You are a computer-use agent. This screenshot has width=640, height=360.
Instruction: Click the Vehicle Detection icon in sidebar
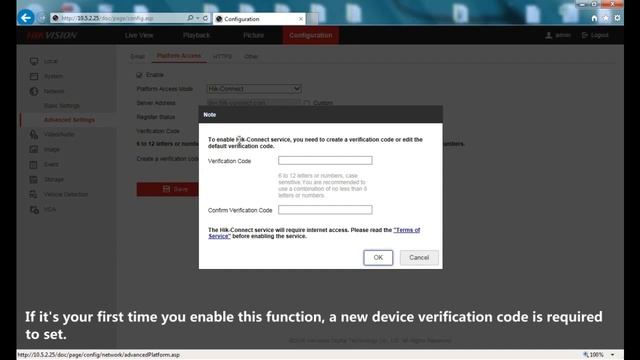[x=34, y=195]
